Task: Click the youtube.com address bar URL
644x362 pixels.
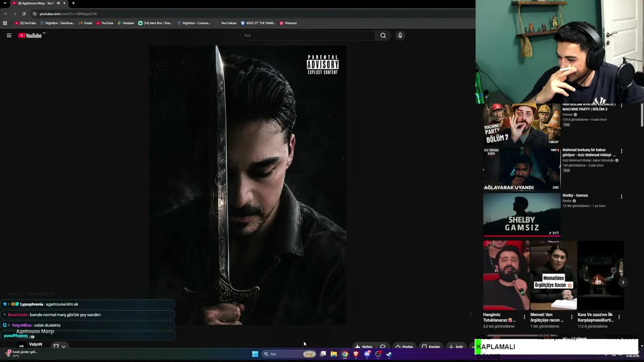Action: [68, 14]
